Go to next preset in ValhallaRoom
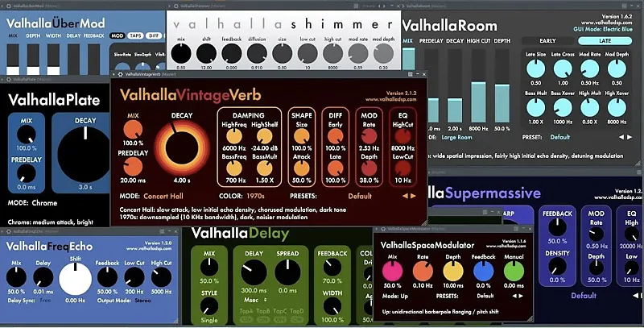 click(x=630, y=137)
